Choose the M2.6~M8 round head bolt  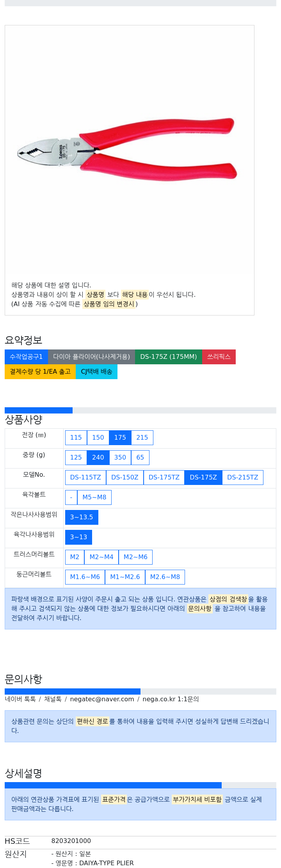point(165,577)
